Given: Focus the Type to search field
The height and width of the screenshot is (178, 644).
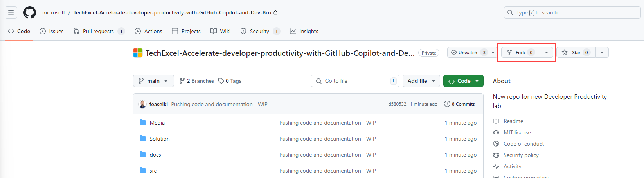Looking at the screenshot, I should click(572, 12).
